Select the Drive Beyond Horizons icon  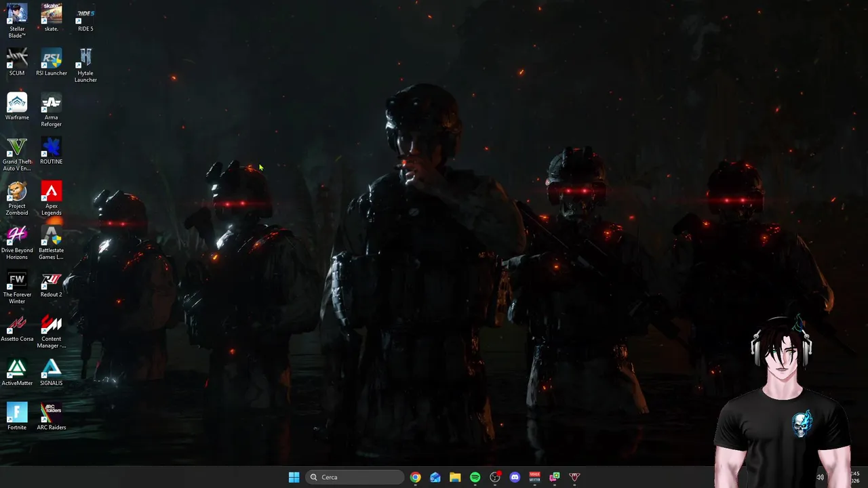point(17,243)
